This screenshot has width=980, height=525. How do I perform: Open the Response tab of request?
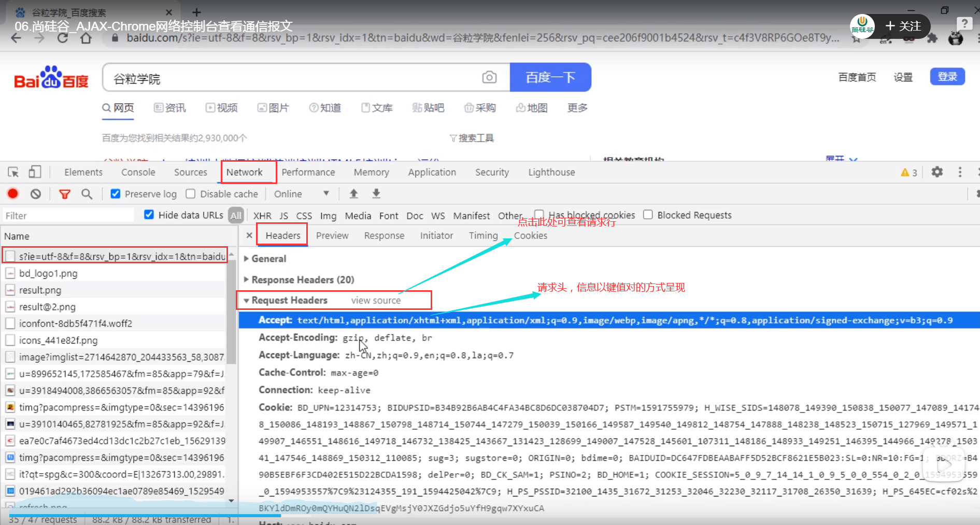point(384,235)
